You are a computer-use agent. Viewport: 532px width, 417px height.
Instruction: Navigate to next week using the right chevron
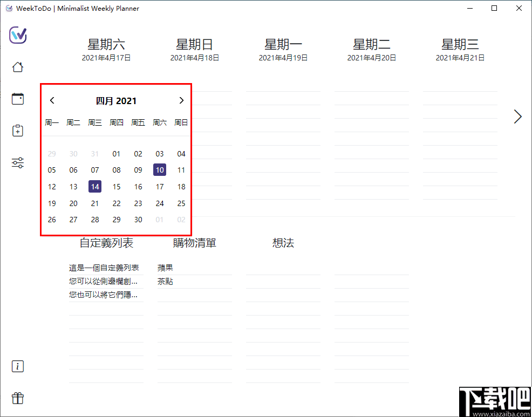[517, 116]
